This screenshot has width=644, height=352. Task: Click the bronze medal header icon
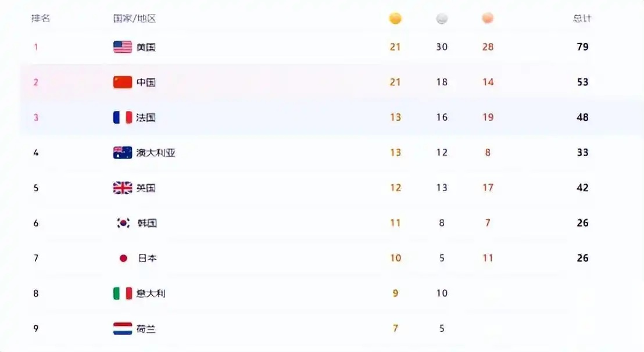pos(488,19)
